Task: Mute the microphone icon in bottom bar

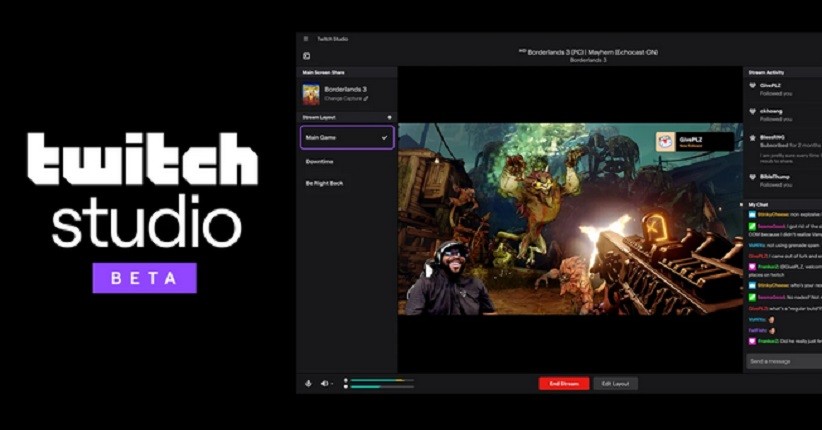Action: (x=308, y=383)
